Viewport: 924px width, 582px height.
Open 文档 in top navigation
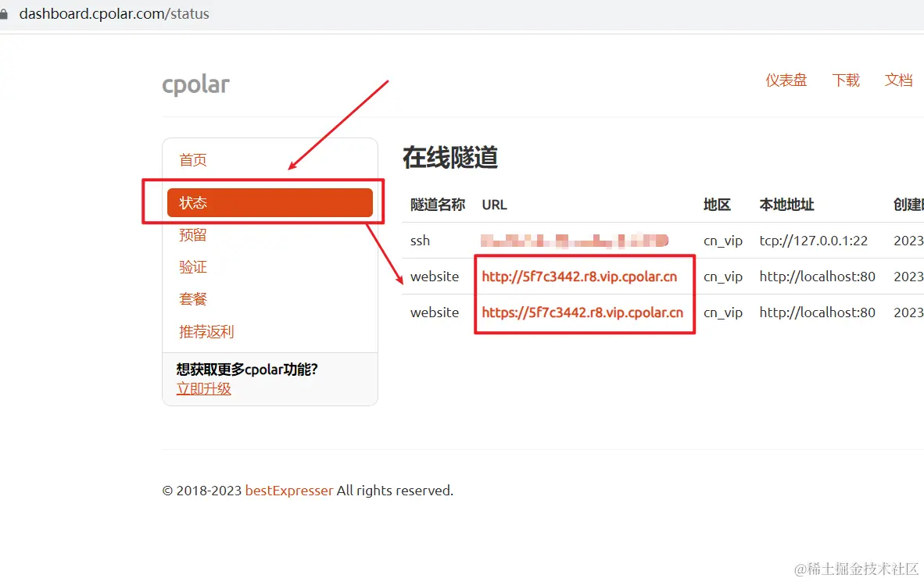coord(899,80)
